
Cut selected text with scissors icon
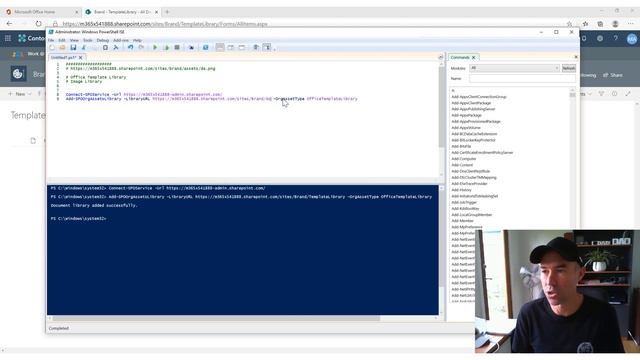coord(84,48)
